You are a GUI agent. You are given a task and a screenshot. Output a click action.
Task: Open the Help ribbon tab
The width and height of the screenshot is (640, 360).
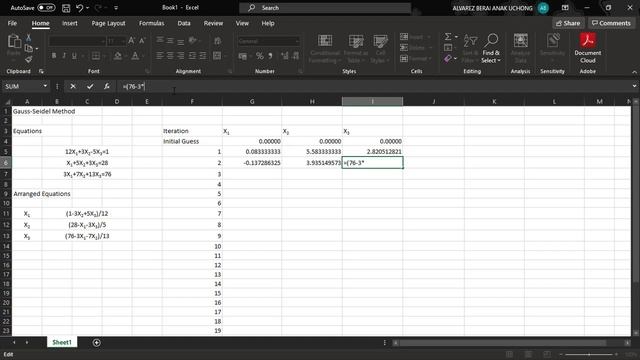268,23
